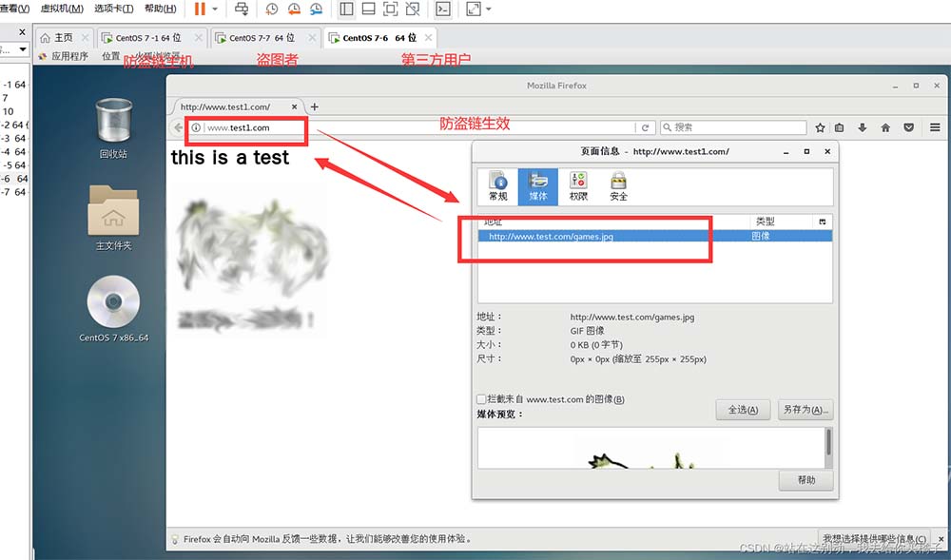Open the 选项卡(T) menu
This screenshot has width=951, height=560.
point(113,9)
